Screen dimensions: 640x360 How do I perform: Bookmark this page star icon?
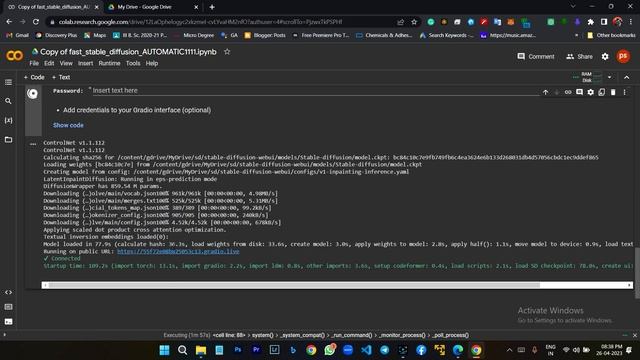[414, 22]
